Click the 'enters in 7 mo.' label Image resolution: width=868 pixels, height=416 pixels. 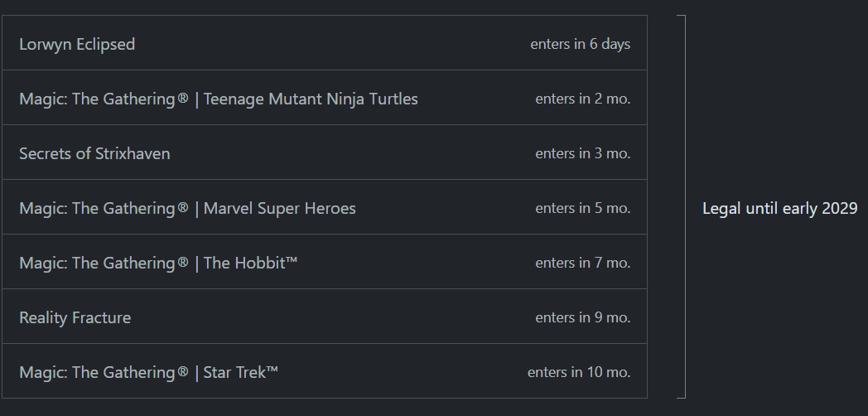[583, 263]
